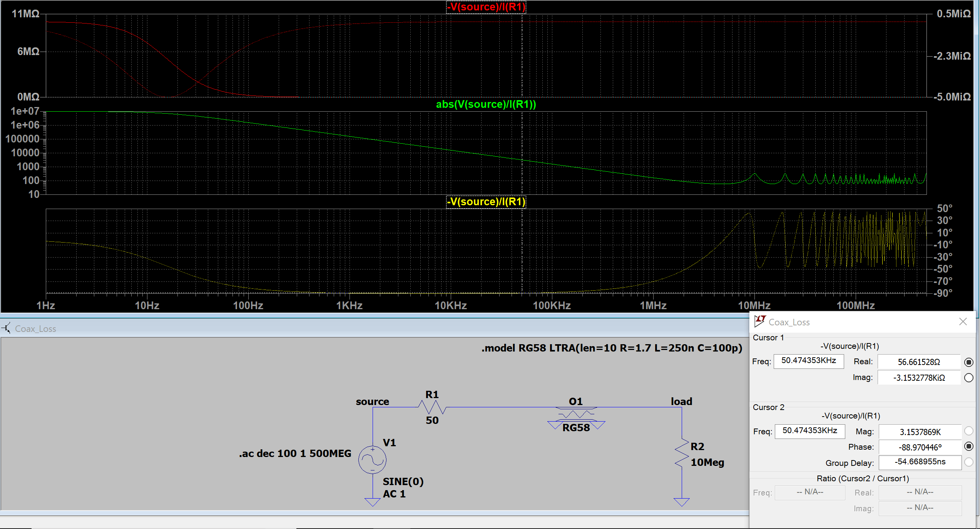The height and width of the screenshot is (529, 980).
Task: Select the Mag radio button for Cursor 2
Action: (x=969, y=431)
